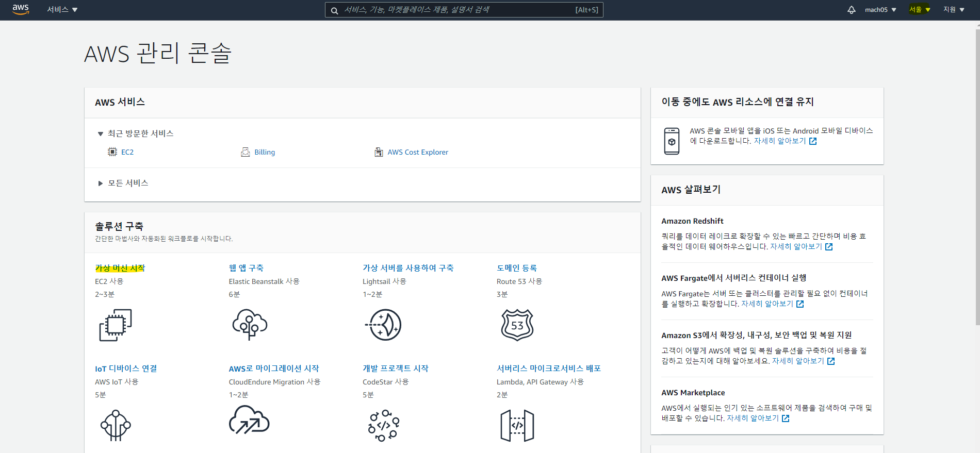Click the 'Elastic Beanstalk 사용' text
The width and height of the screenshot is (980, 453).
click(264, 281)
